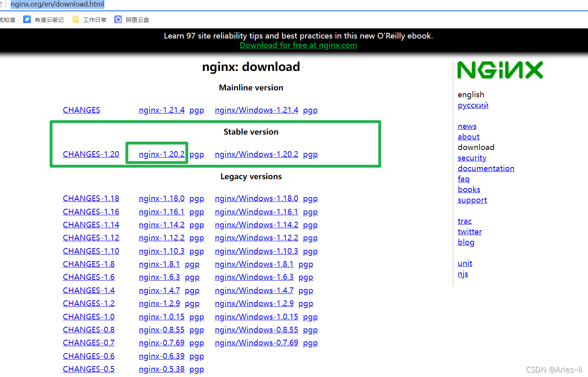Image resolution: width=588 pixels, height=377 pixels.
Task: Download nginx-1.2.9
Action: click(x=159, y=303)
